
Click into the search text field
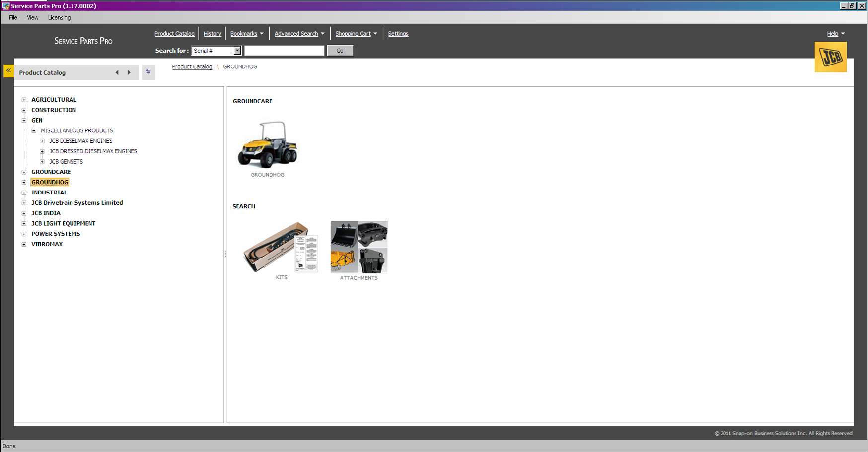[284, 51]
